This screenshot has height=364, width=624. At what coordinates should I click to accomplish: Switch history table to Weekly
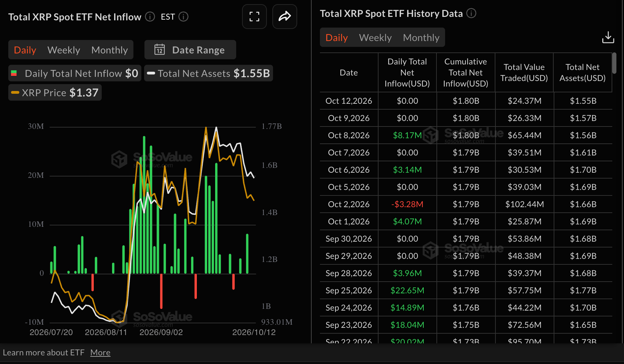click(x=375, y=38)
